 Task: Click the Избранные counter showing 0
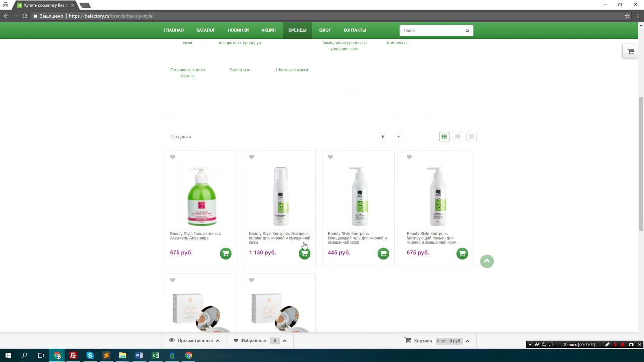(x=274, y=341)
